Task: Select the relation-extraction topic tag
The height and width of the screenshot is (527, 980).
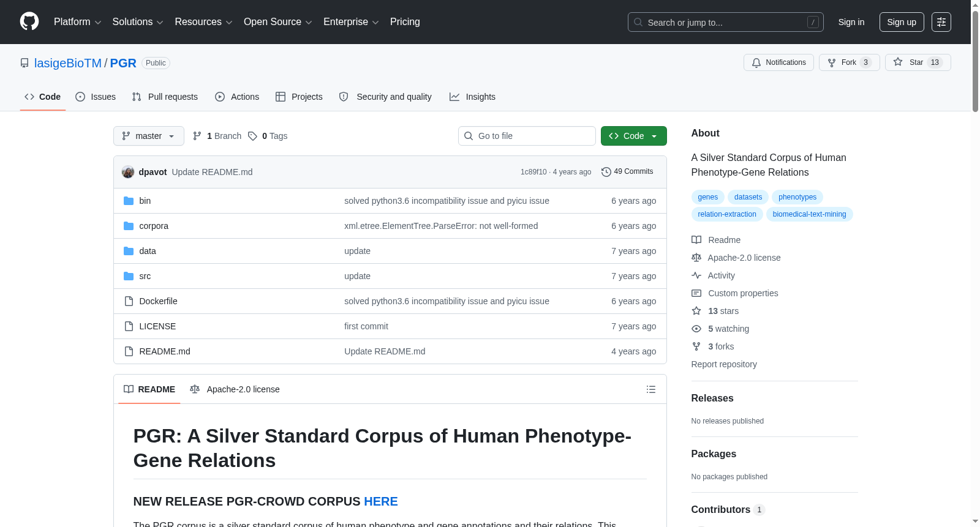Action: 727,214
